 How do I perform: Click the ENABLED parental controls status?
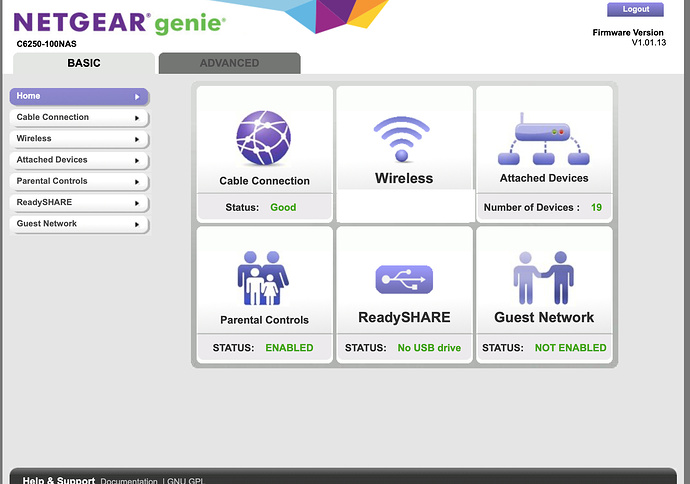(x=289, y=348)
